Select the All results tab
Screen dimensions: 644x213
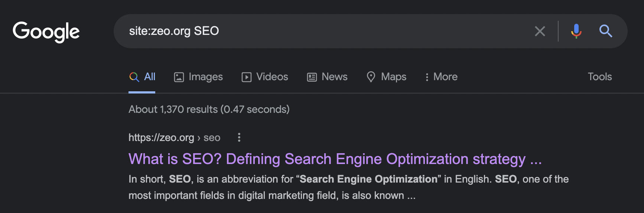(x=142, y=77)
